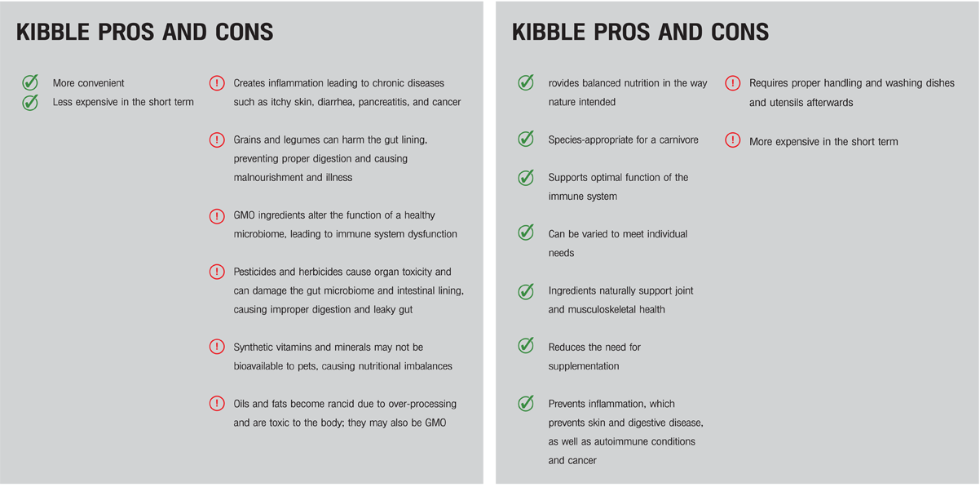The image size is (980, 487).
Task: Click the left Kibble Pros and Cons heading
Action: pyautogui.click(x=145, y=33)
